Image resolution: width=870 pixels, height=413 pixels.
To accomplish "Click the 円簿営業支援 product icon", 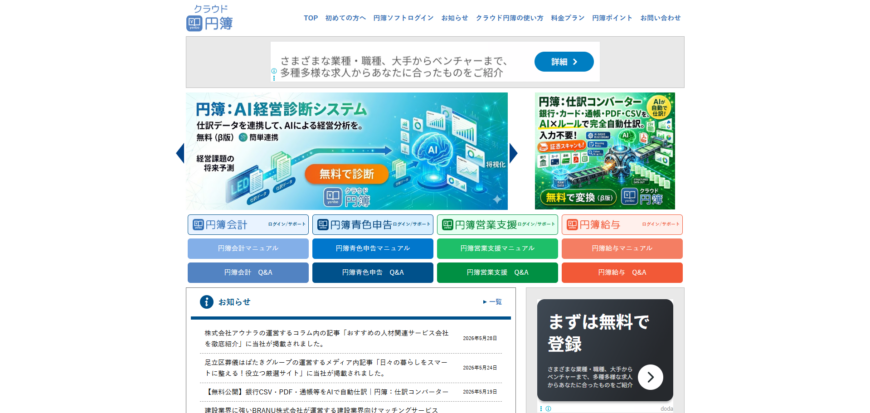I will click(448, 225).
